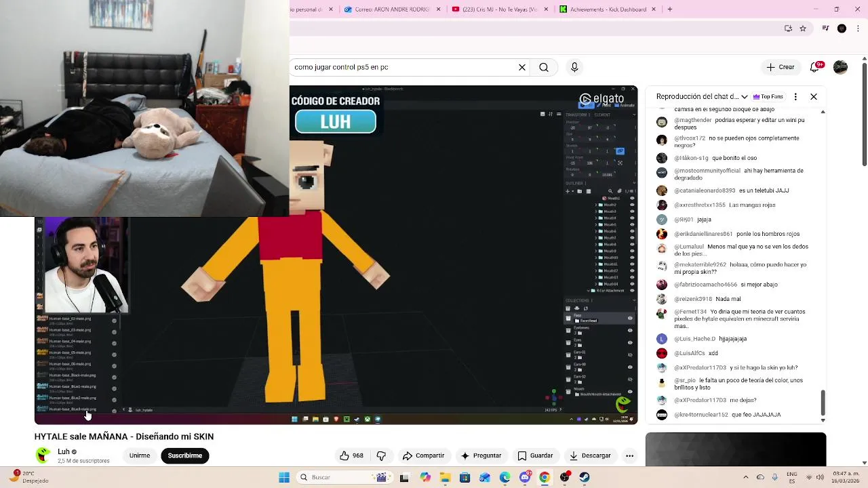Expand the Mouth10 group in outliner
868x488 pixels.
596,258
